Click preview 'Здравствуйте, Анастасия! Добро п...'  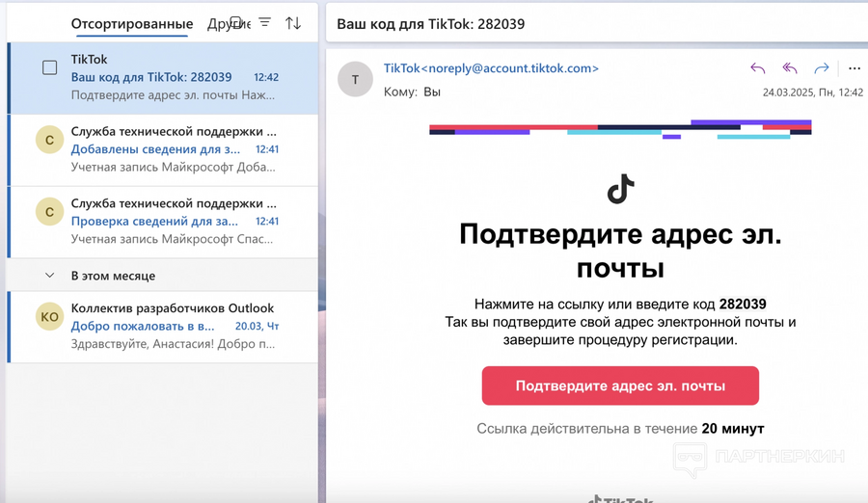[x=173, y=344]
